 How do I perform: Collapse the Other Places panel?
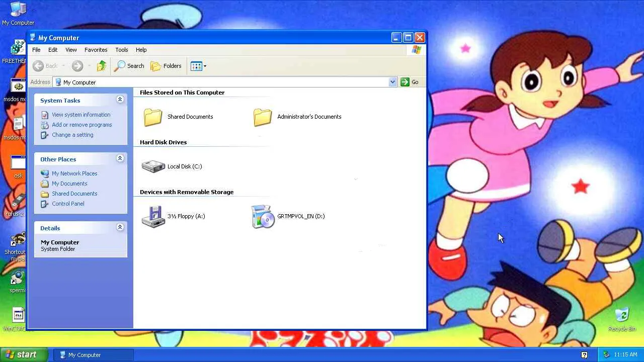120,158
